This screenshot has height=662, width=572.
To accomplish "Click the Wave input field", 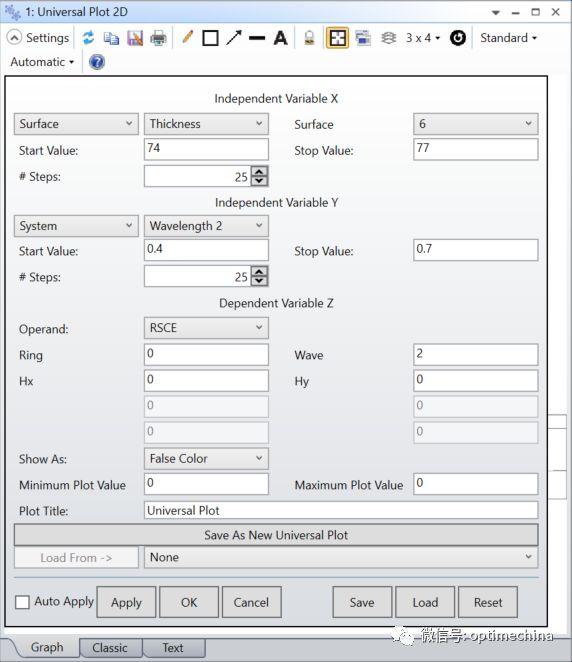I will click(476, 354).
